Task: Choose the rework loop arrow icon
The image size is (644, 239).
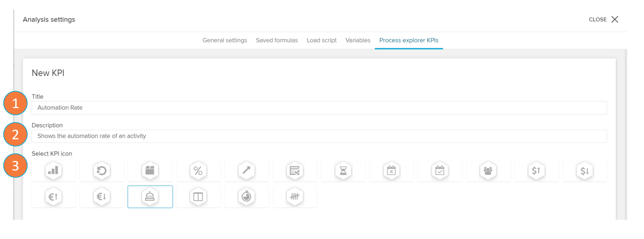Action: [x=102, y=171]
